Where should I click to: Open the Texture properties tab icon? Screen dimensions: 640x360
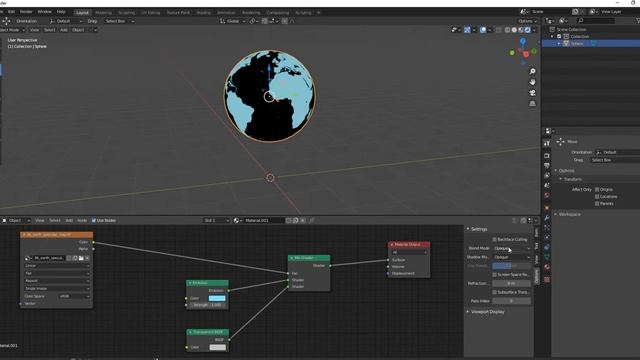[x=547, y=280]
